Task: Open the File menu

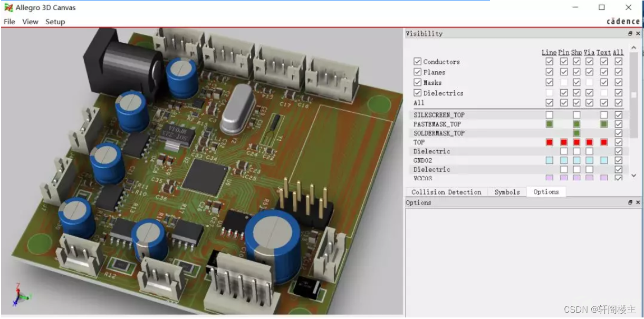Action: click(9, 22)
